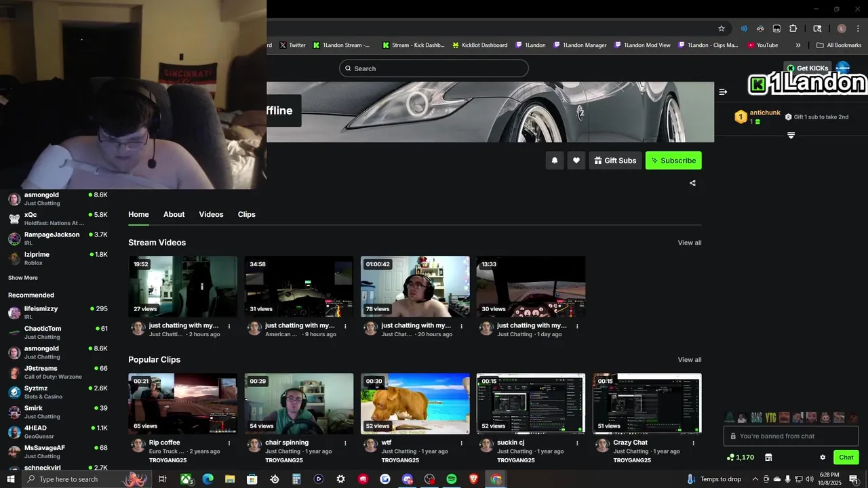Play the chair spinning clip thumbnail
The image size is (868, 488).
tap(299, 404)
